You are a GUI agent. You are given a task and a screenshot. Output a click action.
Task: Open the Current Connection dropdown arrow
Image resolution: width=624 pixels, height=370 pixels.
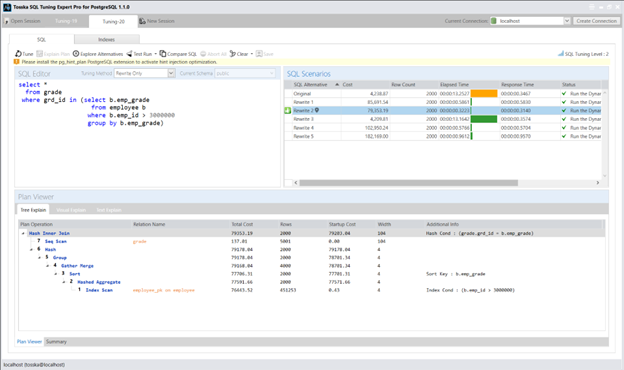567,21
